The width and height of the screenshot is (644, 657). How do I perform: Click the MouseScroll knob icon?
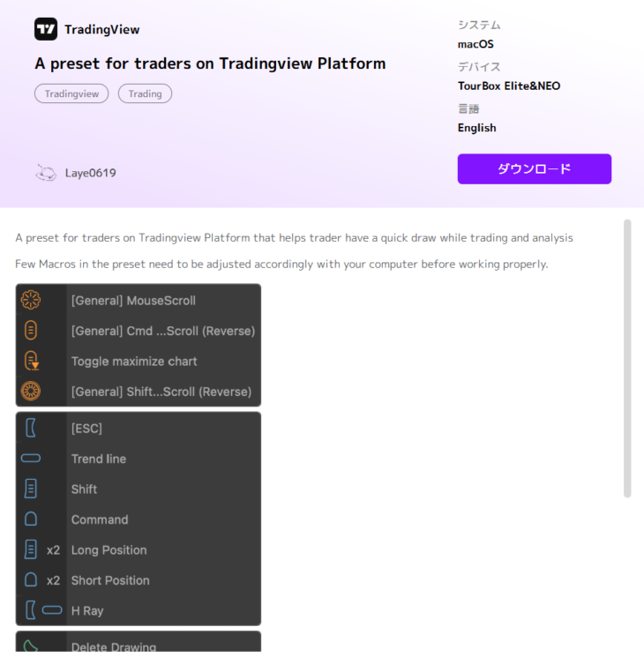click(31, 301)
